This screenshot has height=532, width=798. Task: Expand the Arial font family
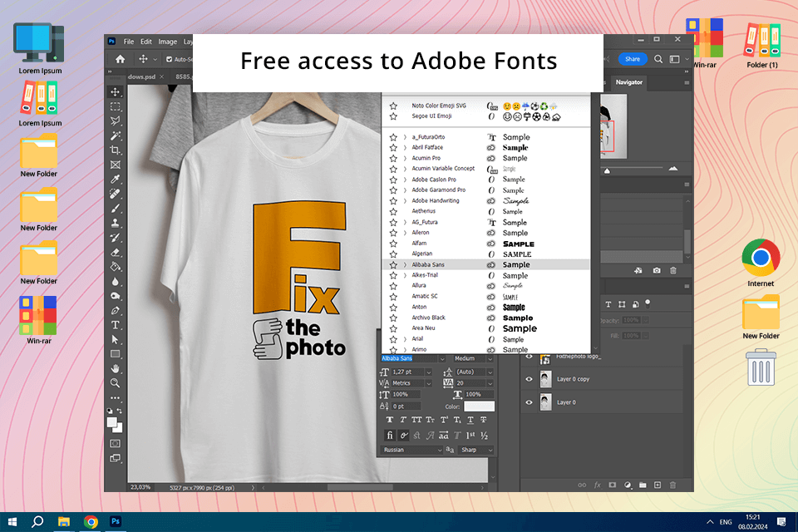(405, 339)
